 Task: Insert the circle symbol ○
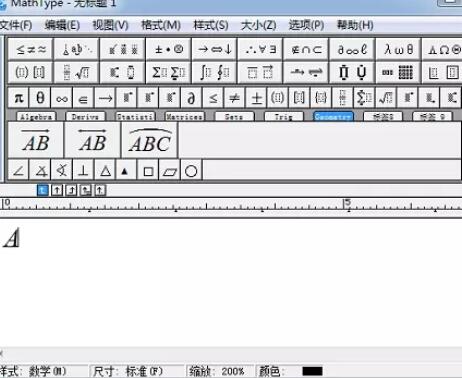click(x=191, y=171)
